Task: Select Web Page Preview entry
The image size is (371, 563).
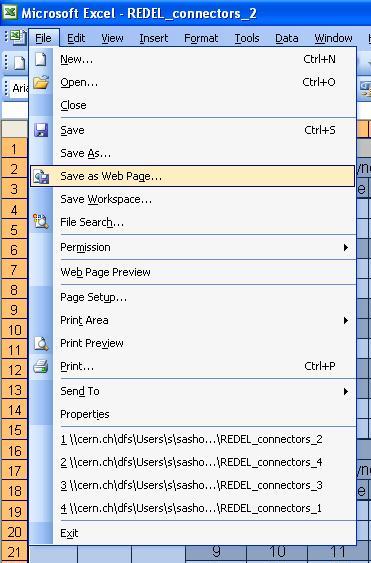Action: [x=193, y=272]
